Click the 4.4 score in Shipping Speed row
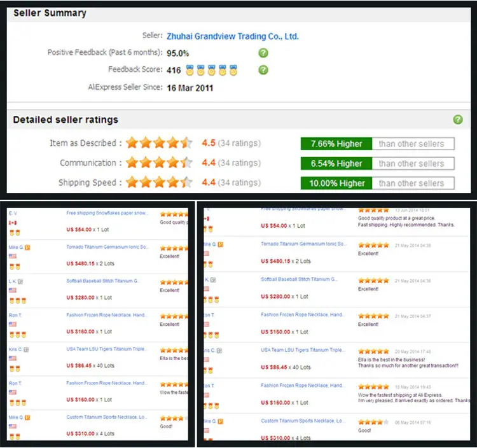477x448 pixels. [209, 182]
